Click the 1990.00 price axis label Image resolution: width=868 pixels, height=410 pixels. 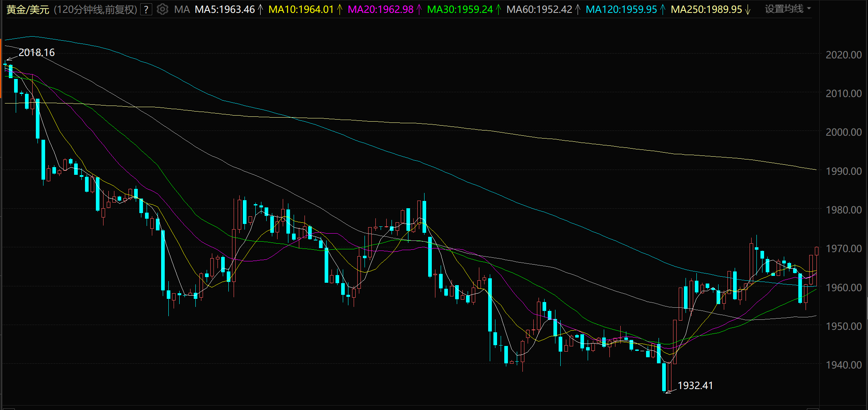[x=843, y=171]
